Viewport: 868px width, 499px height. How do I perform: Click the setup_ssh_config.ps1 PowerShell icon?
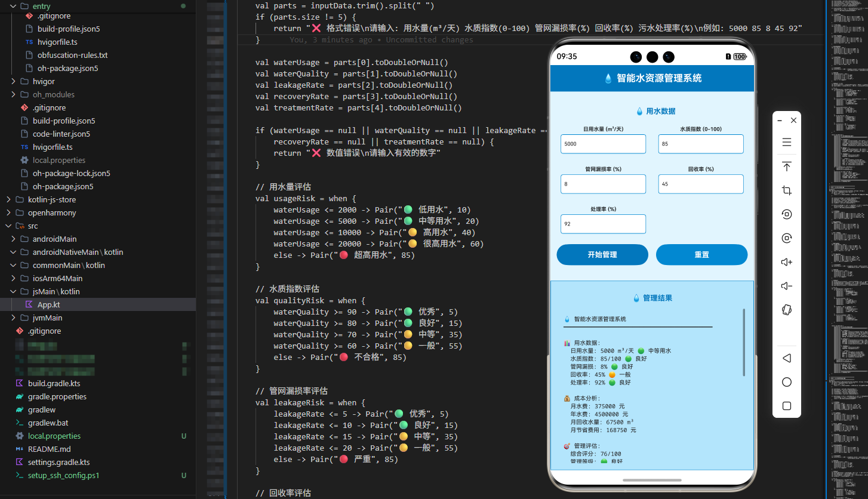(20, 475)
